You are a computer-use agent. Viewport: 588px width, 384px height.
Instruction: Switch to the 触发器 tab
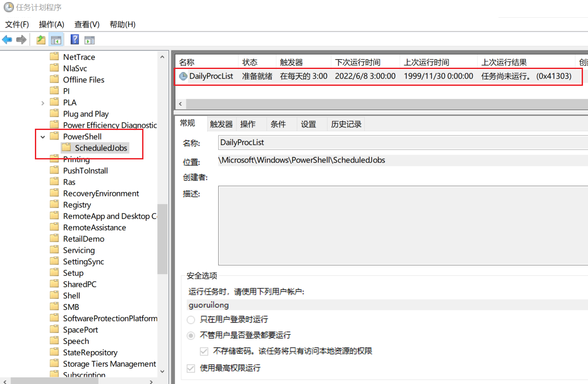(x=221, y=124)
